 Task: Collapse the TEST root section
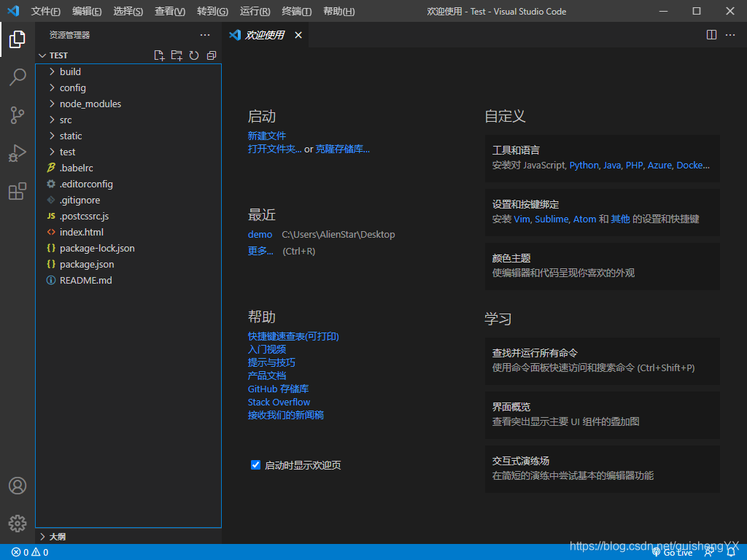coord(53,55)
